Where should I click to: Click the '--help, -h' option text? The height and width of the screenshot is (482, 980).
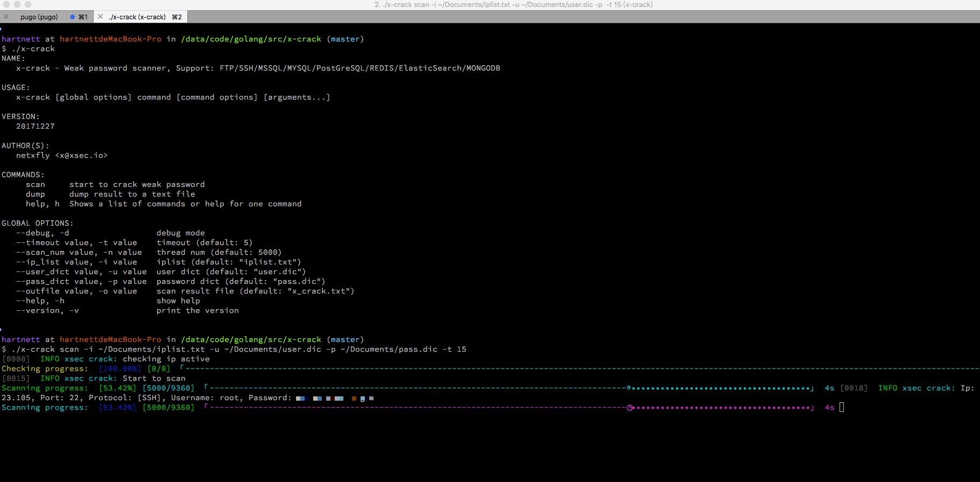coord(40,301)
